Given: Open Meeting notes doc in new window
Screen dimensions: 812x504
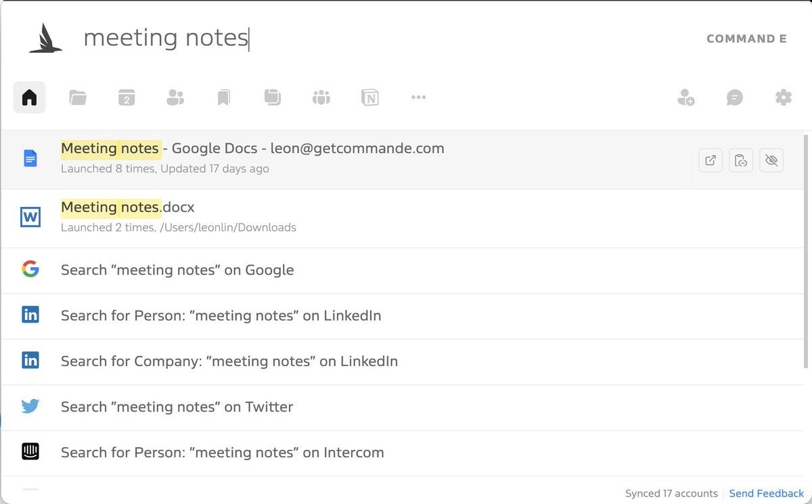Looking at the screenshot, I should 710,160.
